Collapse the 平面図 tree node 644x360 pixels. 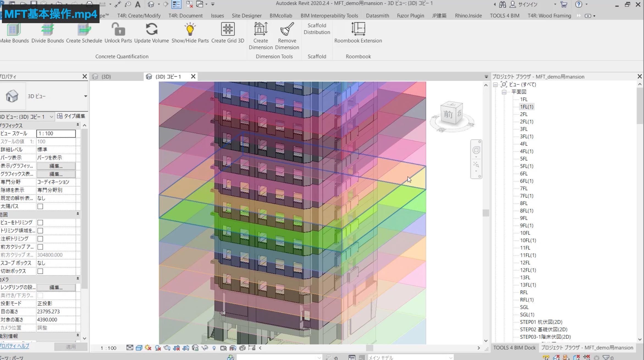pyautogui.click(x=504, y=92)
